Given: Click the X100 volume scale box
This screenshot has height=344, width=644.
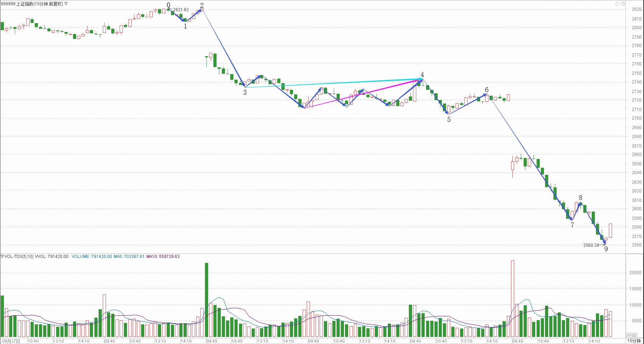Looking at the screenshot, I should [631, 335].
